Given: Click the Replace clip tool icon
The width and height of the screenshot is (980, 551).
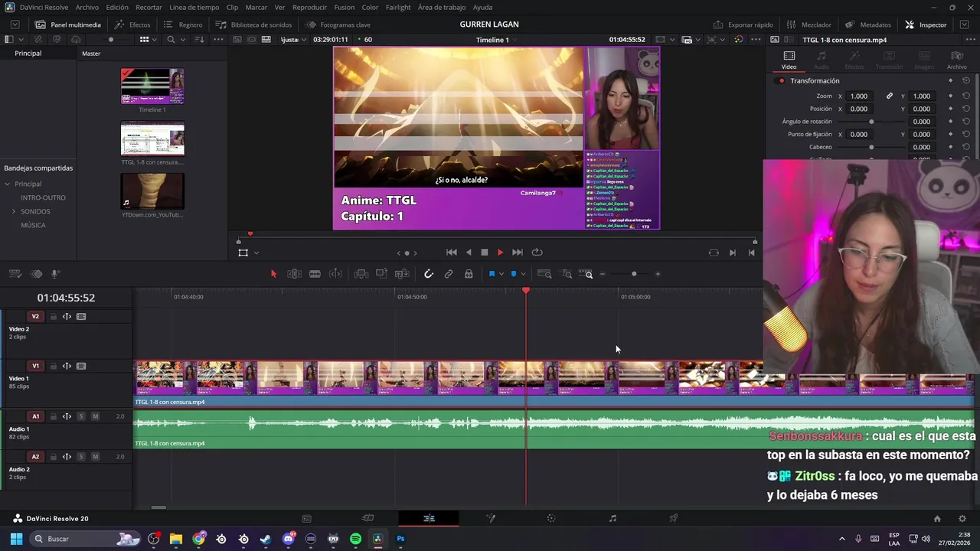Looking at the screenshot, I should (402, 274).
